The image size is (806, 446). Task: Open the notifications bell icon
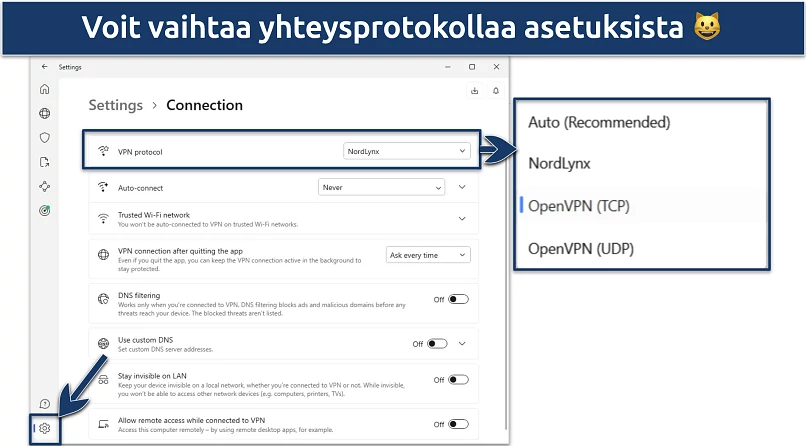tap(496, 91)
